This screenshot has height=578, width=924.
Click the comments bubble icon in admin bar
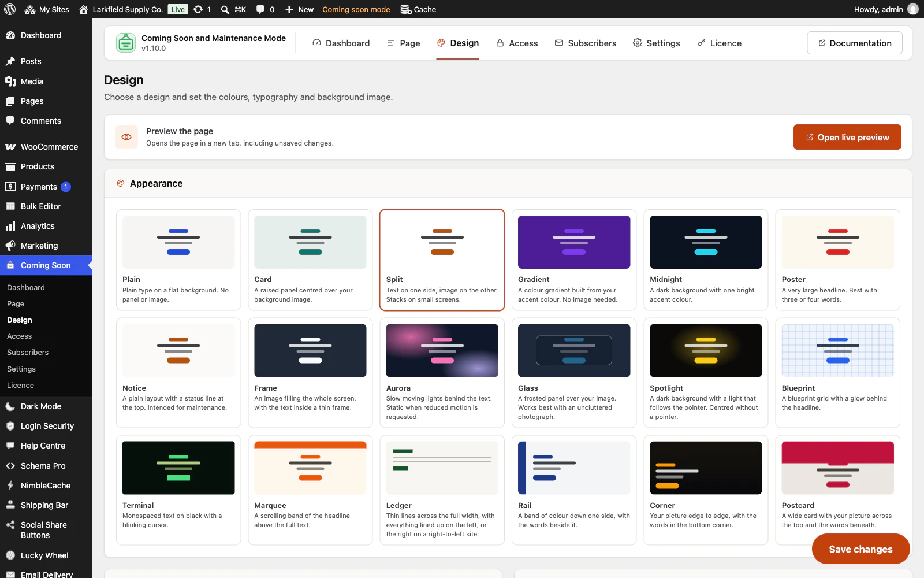260,9
